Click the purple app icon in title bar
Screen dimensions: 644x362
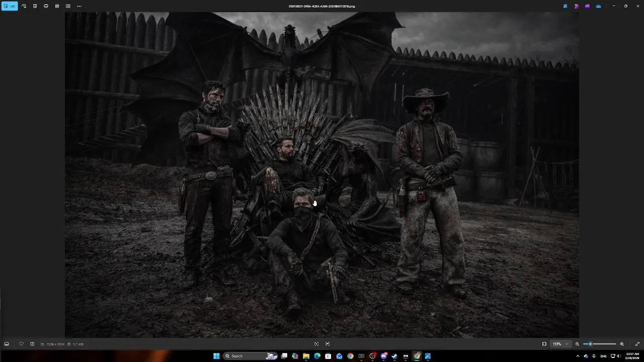[x=587, y=6]
